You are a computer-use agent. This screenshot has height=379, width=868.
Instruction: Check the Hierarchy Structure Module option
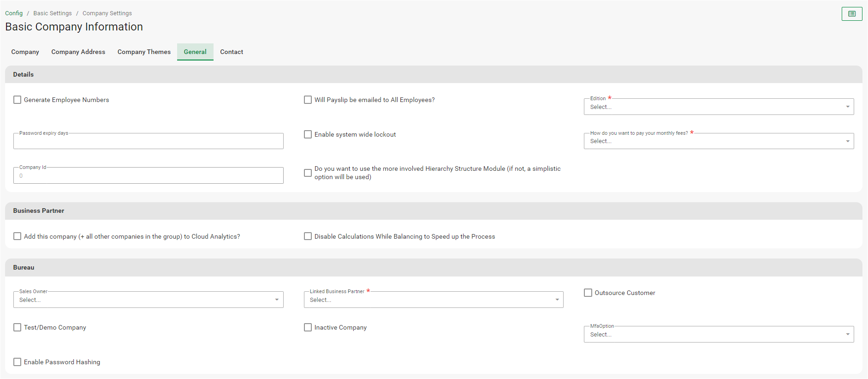tap(308, 173)
